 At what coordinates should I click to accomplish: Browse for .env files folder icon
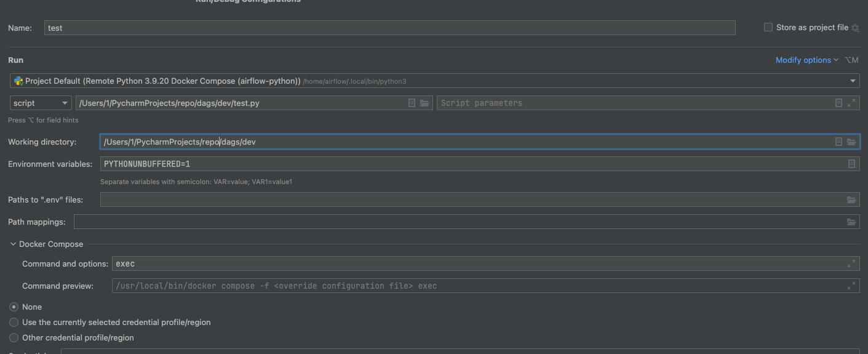851,200
